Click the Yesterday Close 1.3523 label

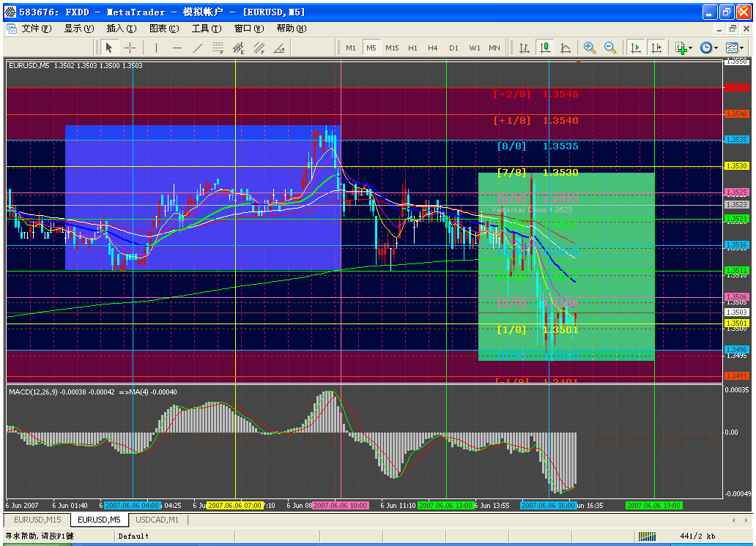532,209
